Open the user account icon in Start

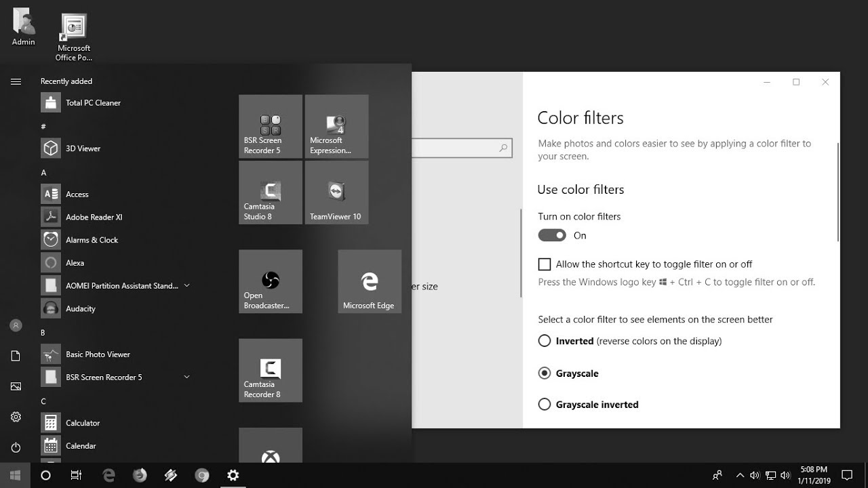(16, 325)
